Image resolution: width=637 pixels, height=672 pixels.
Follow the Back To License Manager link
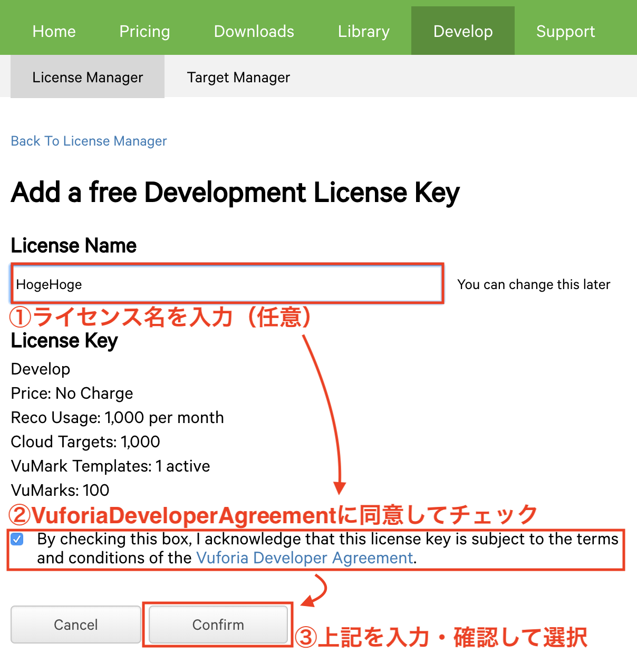click(89, 141)
